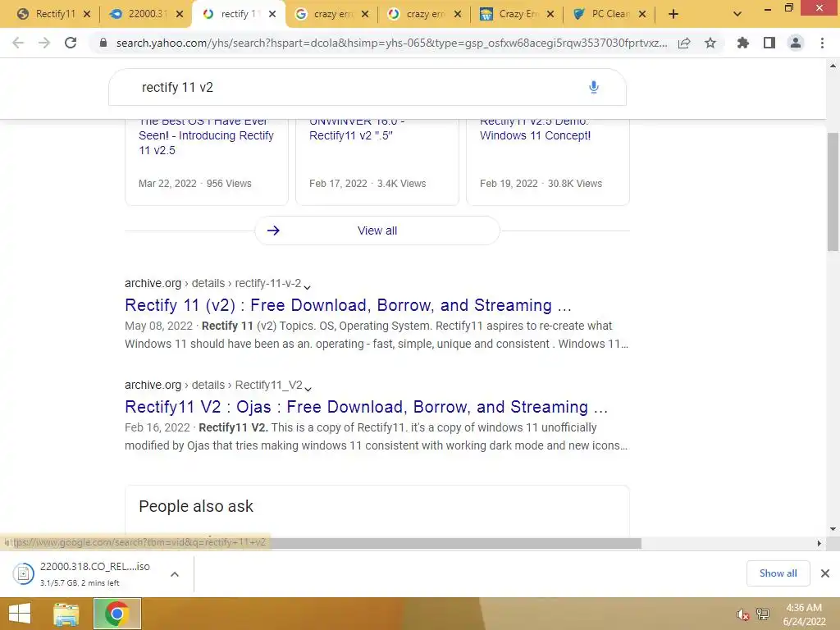Open the tab search dropdown
Image resolution: width=840 pixels, height=630 pixels.
737,15
